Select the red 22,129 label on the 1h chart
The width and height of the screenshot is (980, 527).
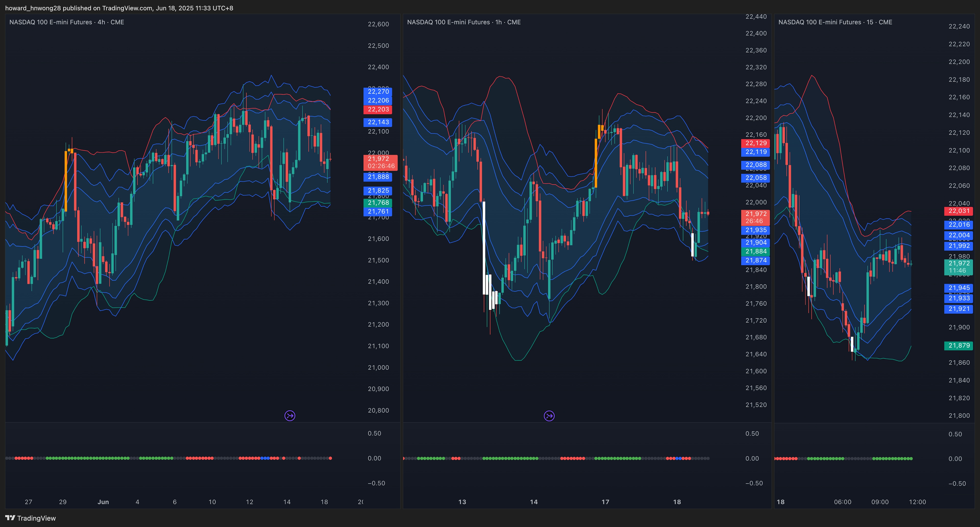pos(755,143)
